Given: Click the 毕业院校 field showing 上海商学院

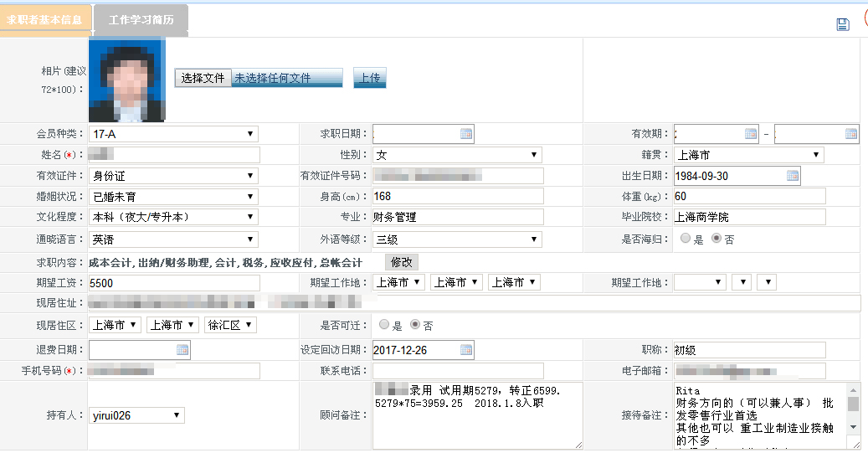Looking at the screenshot, I should point(749,217).
